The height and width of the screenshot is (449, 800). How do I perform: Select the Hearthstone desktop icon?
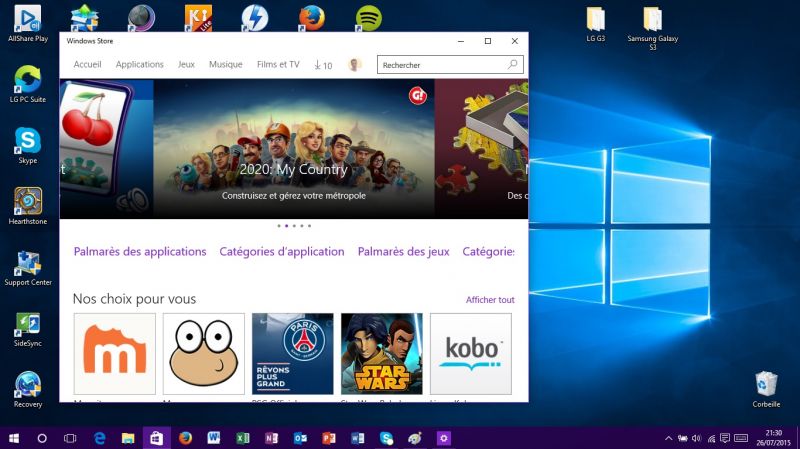click(28, 206)
